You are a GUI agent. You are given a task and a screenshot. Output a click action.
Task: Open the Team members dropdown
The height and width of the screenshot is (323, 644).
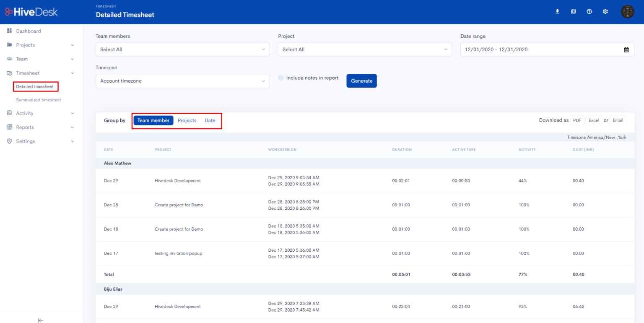182,49
